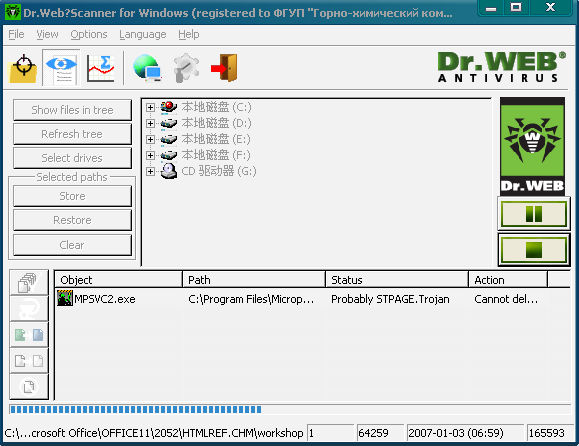Open the report eye icon in toolbar
Image resolution: width=579 pixels, height=446 pixels.
tap(61, 68)
